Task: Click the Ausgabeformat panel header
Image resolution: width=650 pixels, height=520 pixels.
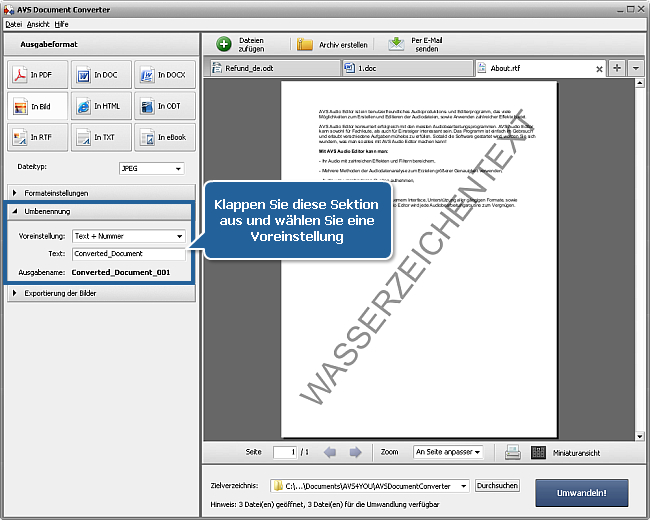Action: [101, 44]
